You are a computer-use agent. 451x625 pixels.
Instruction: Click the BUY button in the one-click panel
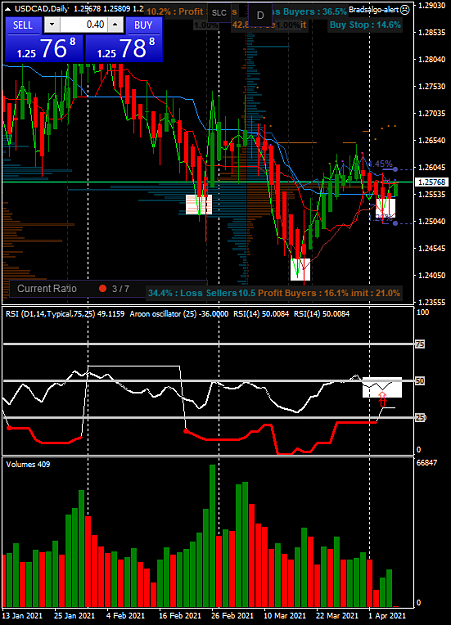(x=143, y=25)
